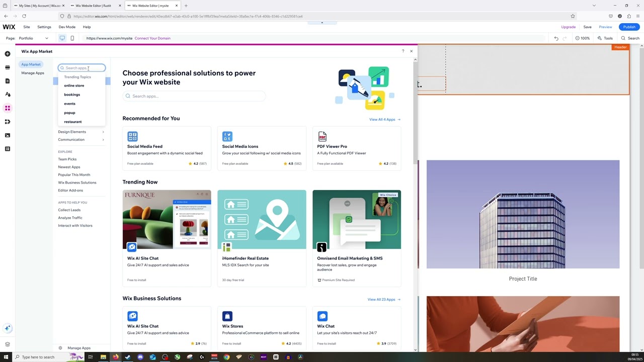Click the zoom out 100% control
Viewport: 644px width, 362px height.
tap(583, 38)
